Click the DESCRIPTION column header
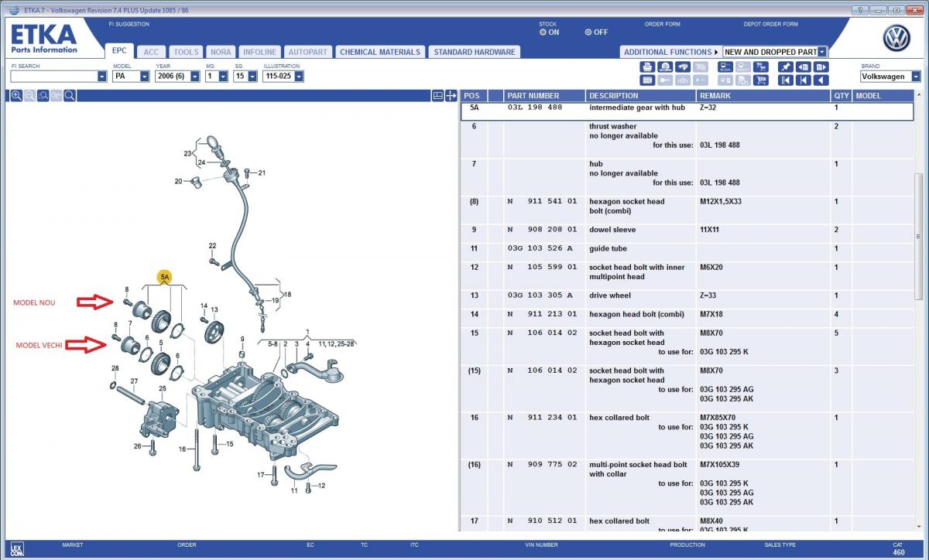 coord(640,96)
